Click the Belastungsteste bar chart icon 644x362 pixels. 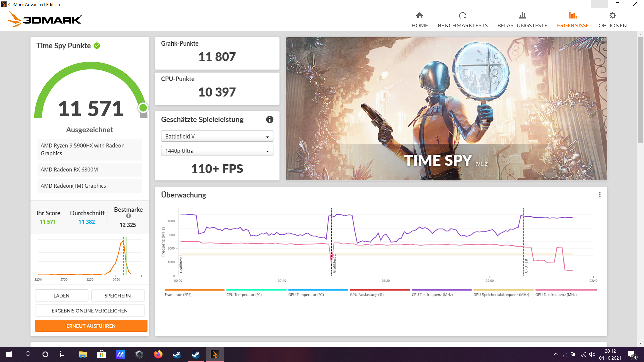(522, 15)
